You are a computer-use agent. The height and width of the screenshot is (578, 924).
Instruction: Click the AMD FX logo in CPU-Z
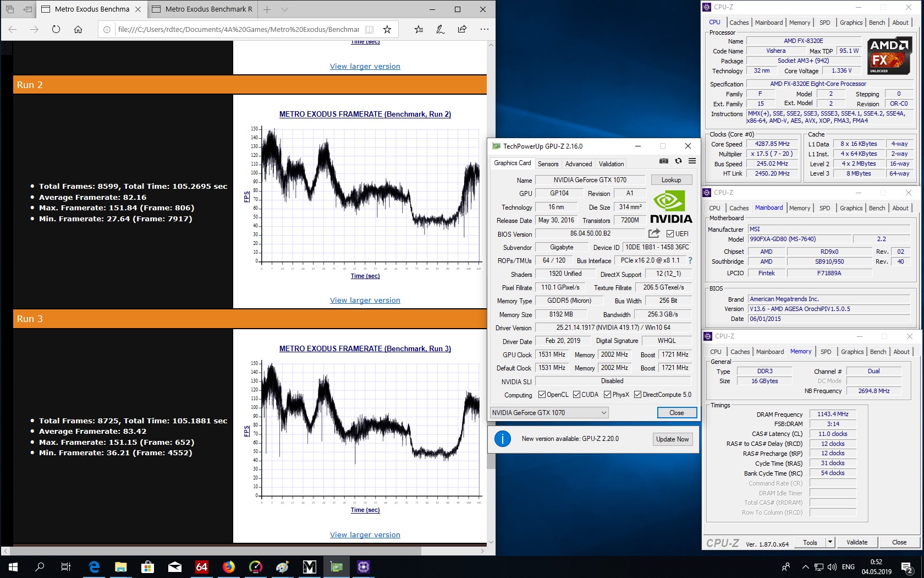(x=889, y=56)
